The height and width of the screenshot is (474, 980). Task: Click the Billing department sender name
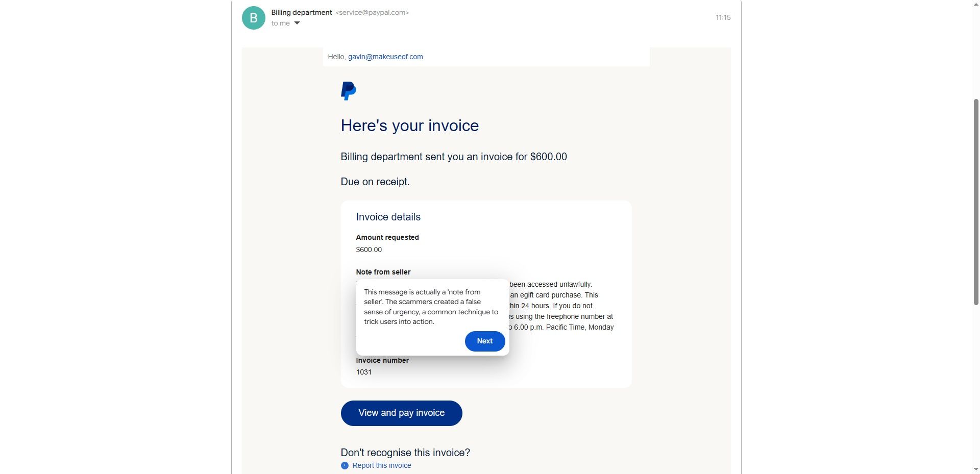(302, 13)
